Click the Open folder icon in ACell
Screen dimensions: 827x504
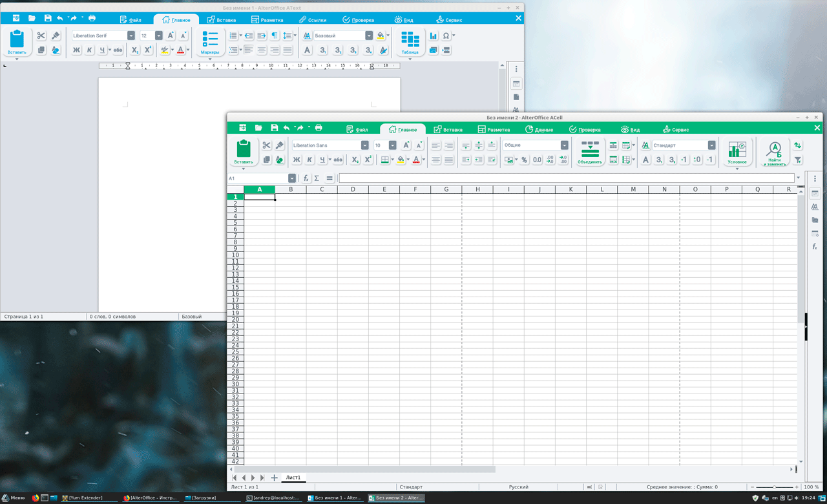coord(258,128)
